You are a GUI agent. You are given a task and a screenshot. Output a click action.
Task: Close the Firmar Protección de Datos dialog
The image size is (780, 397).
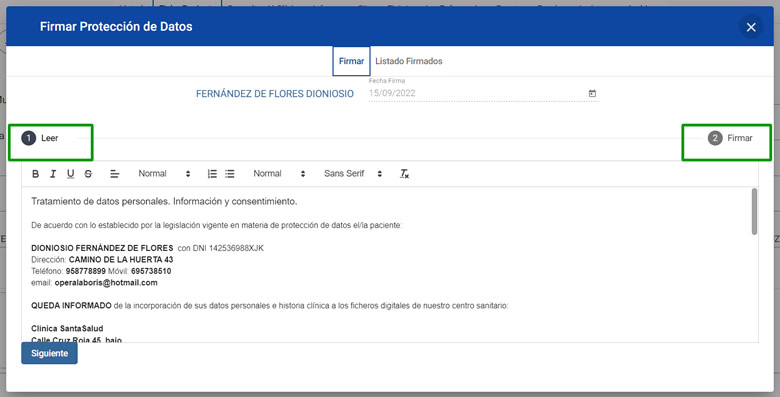coord(751,27)
